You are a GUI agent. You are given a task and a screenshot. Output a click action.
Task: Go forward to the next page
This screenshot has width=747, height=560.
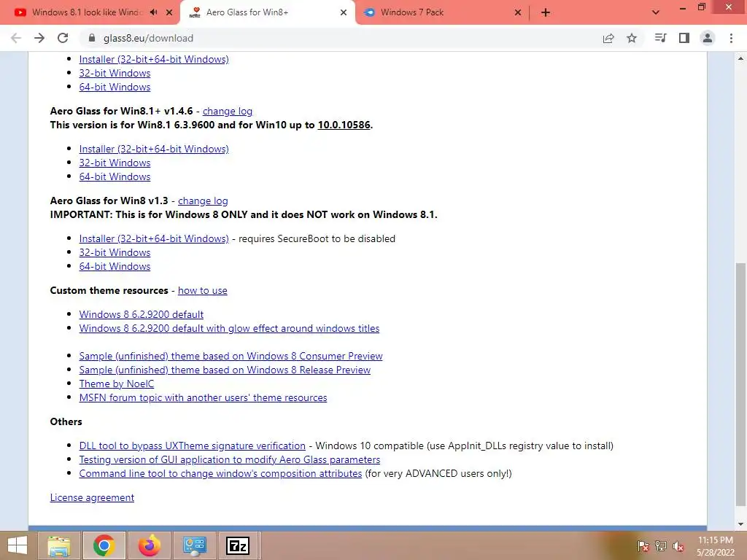[39, 38]
